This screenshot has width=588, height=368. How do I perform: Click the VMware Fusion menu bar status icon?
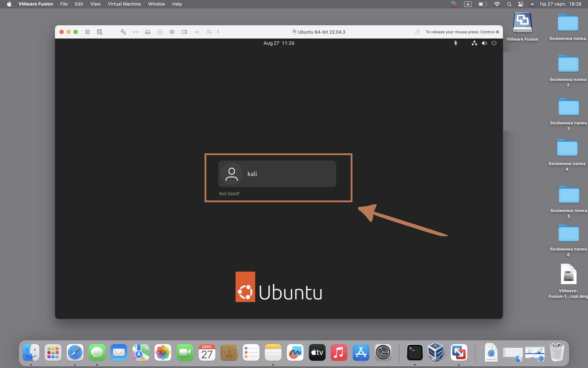point(453,4)
